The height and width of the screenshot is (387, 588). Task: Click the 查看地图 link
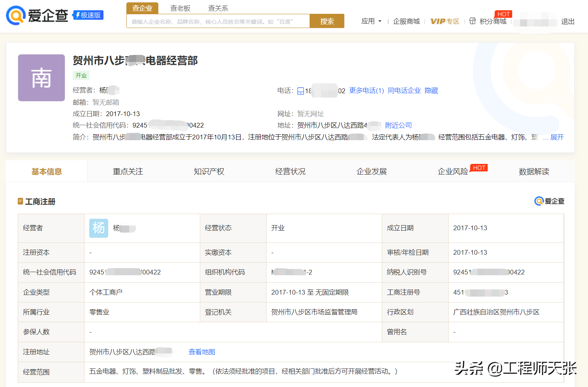click(202, 352)
